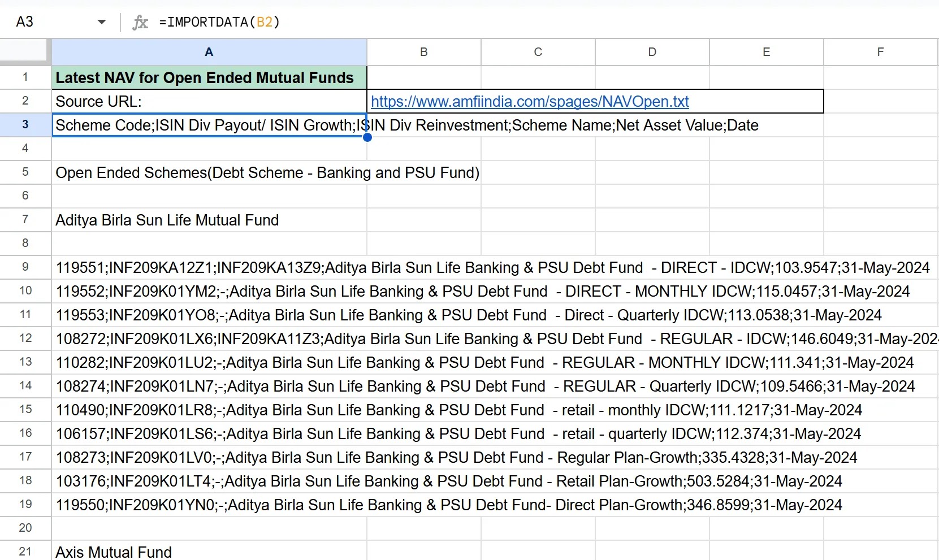Click the row starting with 119550
Viewport: 939px width, 560px height.
[449, 505]
